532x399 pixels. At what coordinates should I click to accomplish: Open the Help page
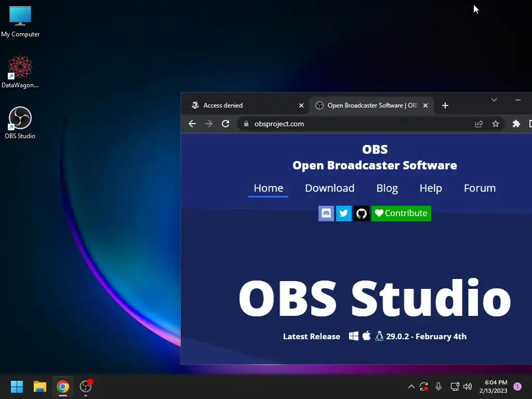(x=431, y=188)
